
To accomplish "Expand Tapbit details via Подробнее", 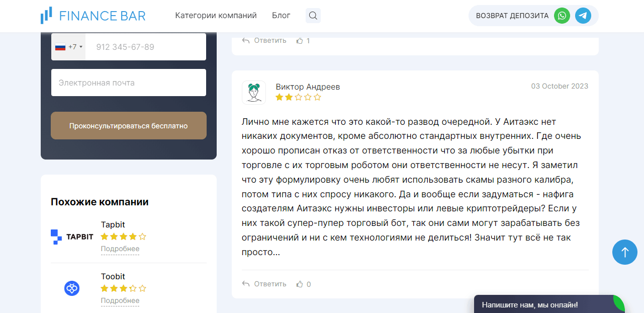I will [120, 249].
